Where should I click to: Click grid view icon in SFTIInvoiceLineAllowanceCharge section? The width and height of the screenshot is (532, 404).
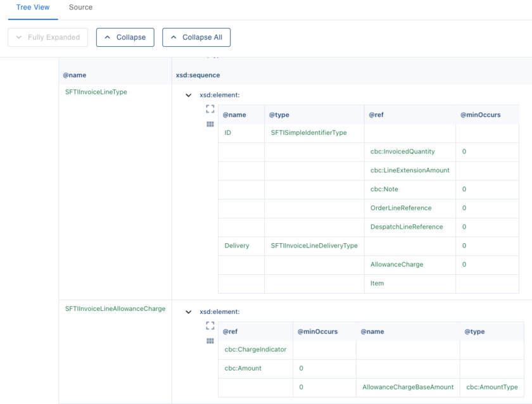210,341
